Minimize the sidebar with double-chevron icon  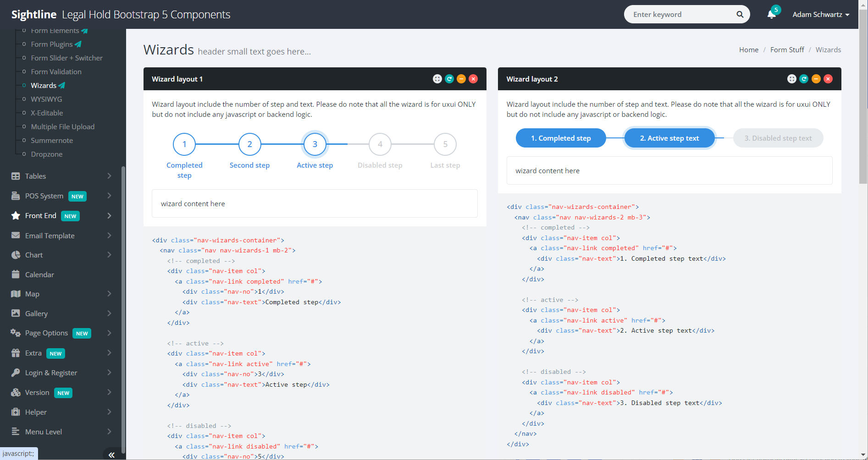[x=111, y=455]
